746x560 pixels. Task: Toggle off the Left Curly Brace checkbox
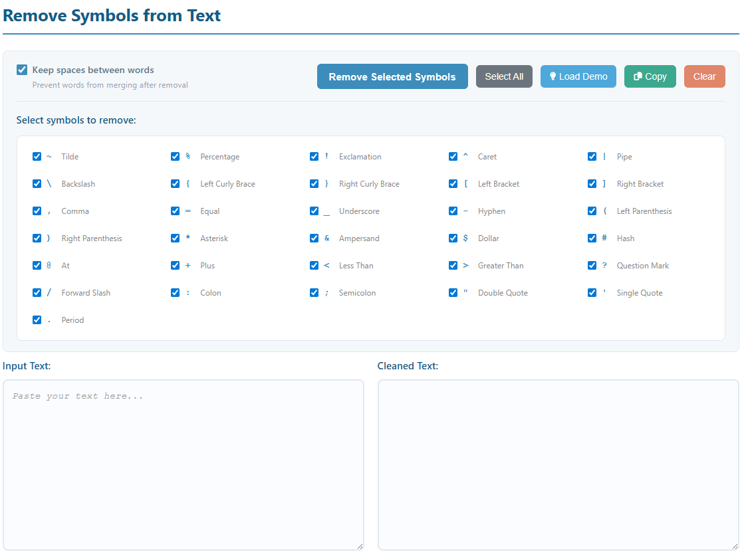(x=176, y=184)
